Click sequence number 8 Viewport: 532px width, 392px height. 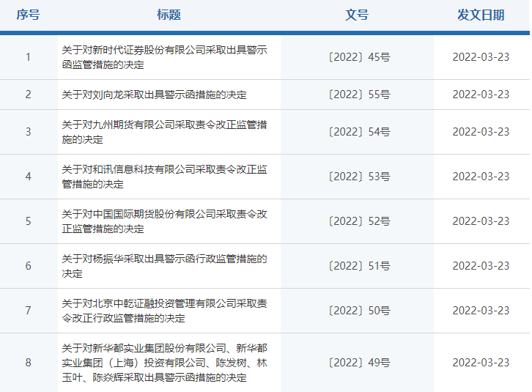click(x=28, y=363)
